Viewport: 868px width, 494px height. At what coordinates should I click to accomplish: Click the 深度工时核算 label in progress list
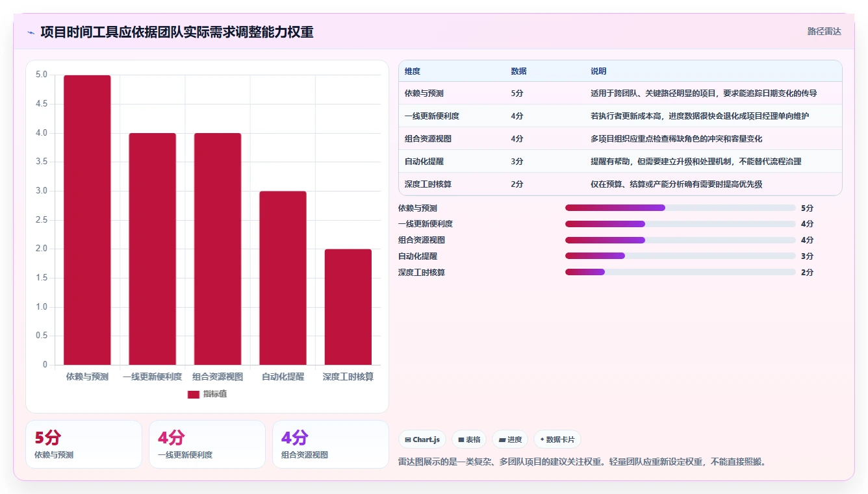pyautogui.click(x=422, y=272)
